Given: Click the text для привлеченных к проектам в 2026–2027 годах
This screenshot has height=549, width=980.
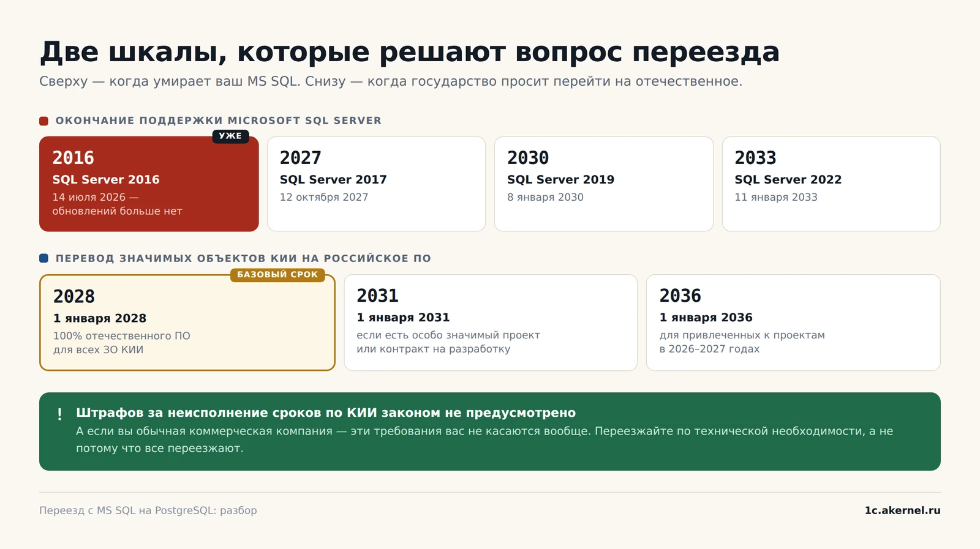Looking at the screenshot, I should [742, 342].
